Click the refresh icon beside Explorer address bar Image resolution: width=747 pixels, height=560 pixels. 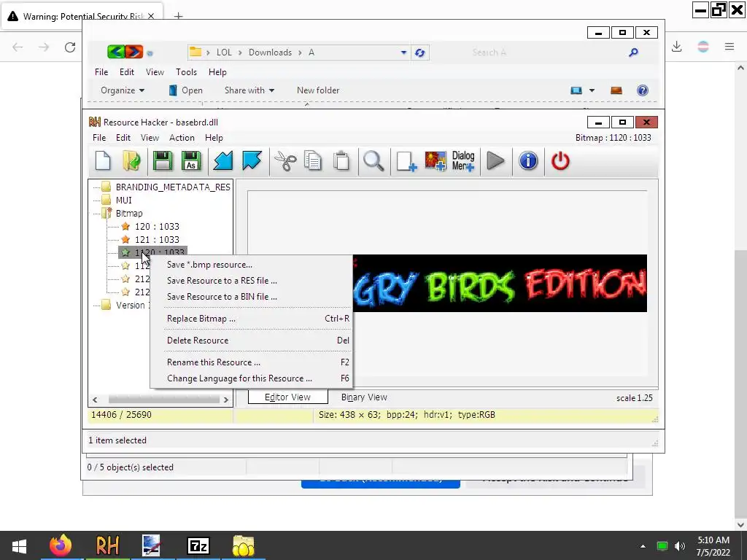pos(419,52)
